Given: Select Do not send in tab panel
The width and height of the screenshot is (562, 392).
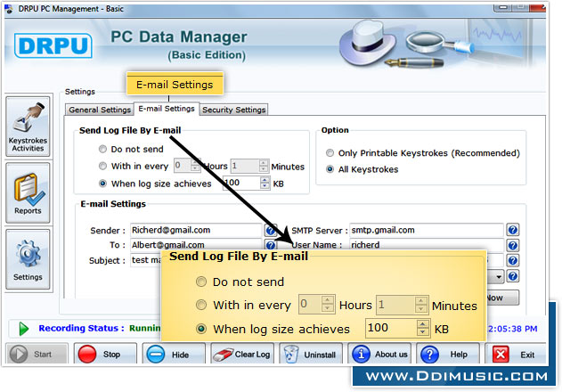Looking at the screenshot, I should click(102, 149).
